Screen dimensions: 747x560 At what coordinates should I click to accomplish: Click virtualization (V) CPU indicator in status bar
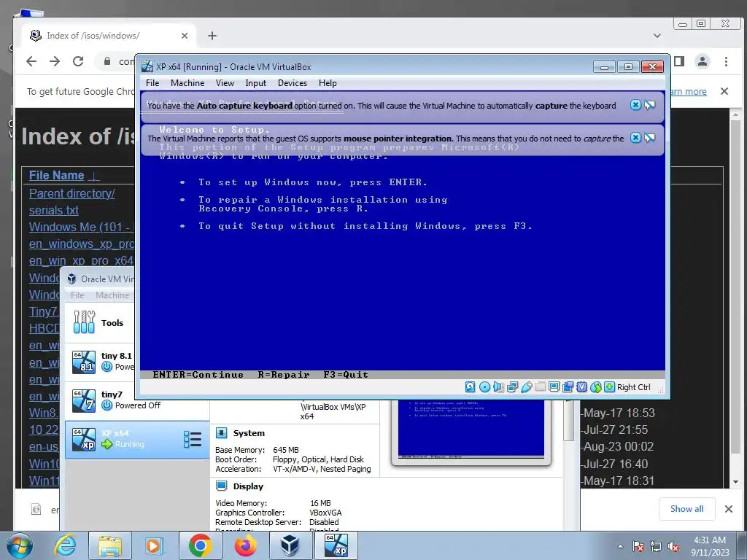pos(581,387)
